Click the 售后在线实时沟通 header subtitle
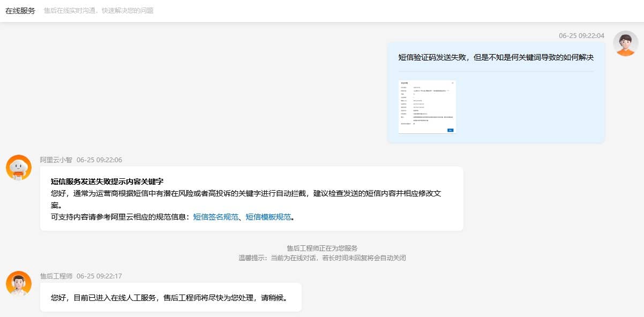The image size is (644, 317). click(99, 11)
